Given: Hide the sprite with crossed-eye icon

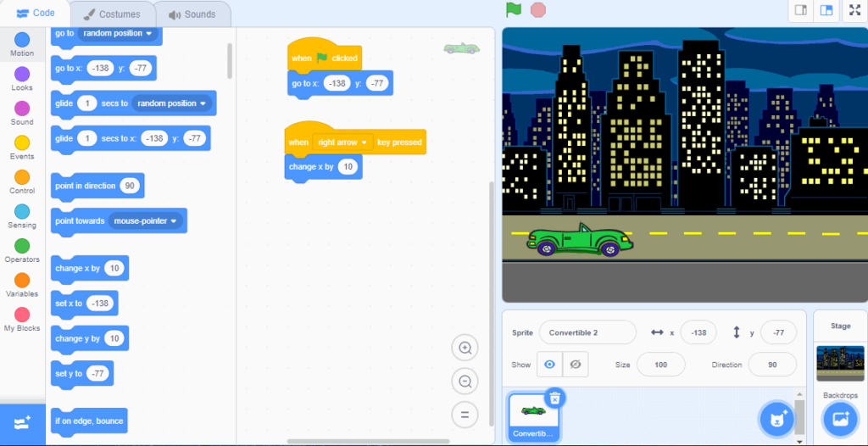Looking at the screenshot, I should point(576,365).
